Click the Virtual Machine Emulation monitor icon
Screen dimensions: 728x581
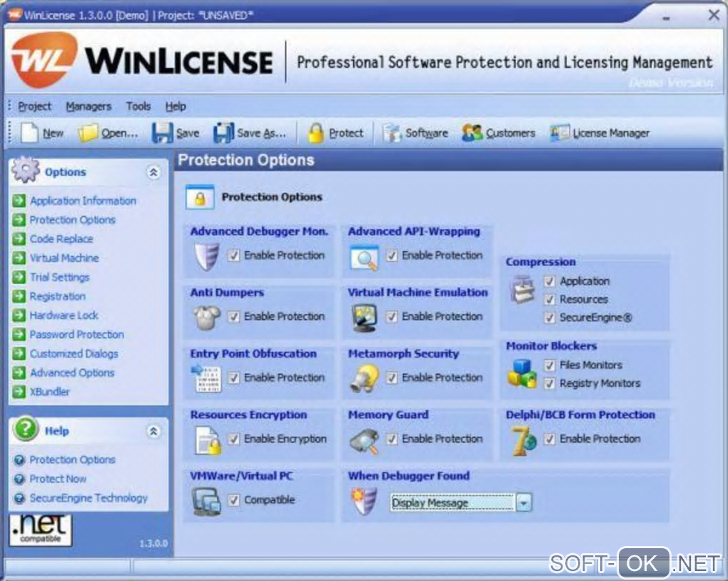pos(364,318)
